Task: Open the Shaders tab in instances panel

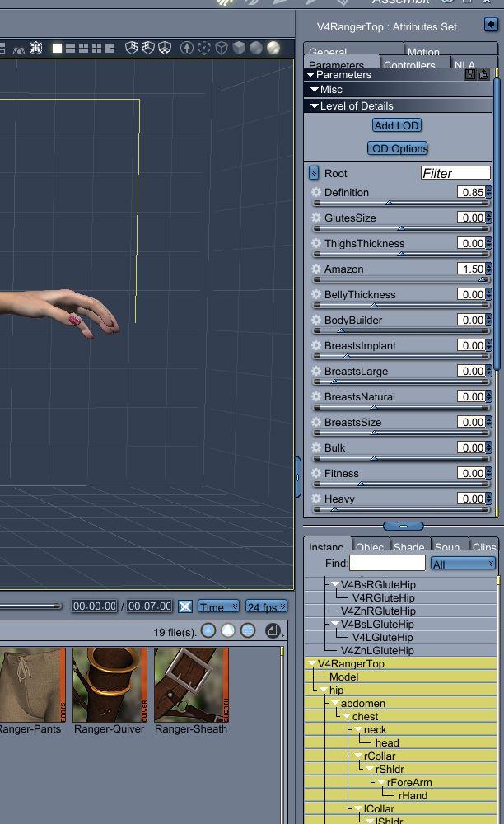Action: coord(410,545)
